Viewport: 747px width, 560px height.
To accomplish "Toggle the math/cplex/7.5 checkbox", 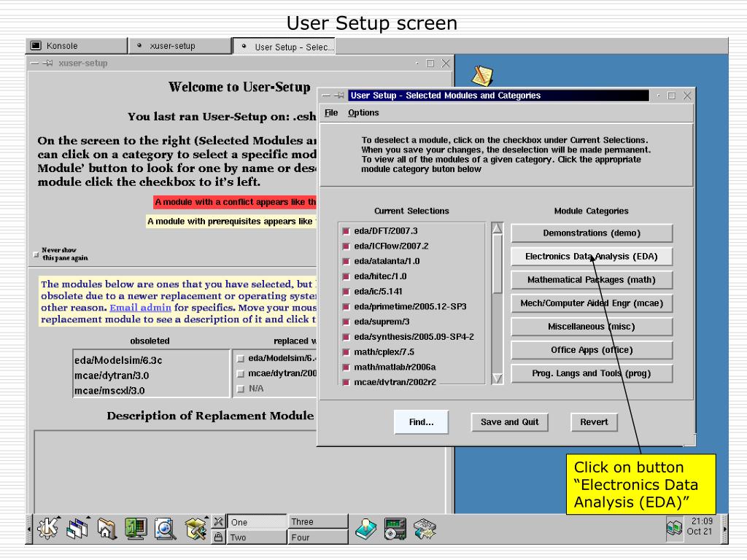I will (346, 352).
